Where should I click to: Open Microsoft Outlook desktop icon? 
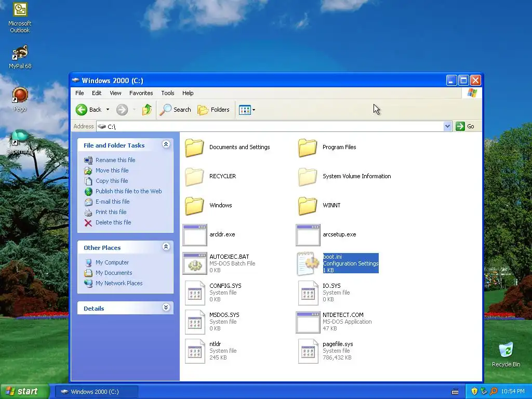20,18
